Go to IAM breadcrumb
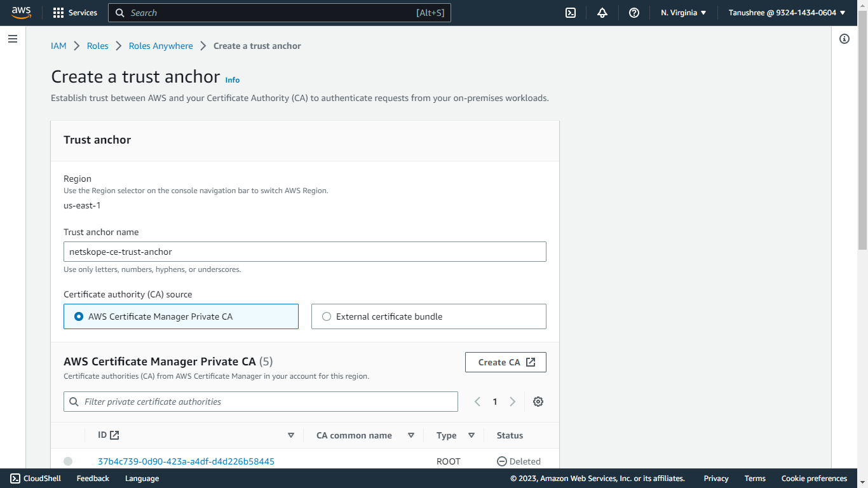 pos(58,46)
